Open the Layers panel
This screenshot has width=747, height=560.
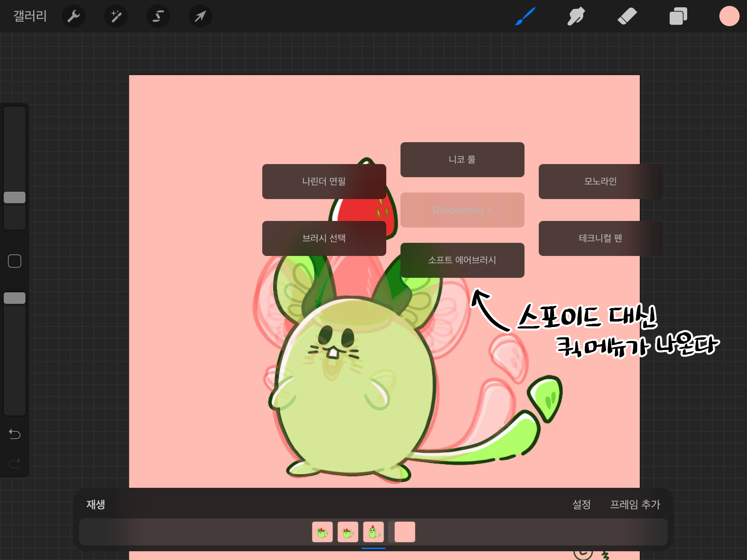pyautogui.click(x=678, y=16)
